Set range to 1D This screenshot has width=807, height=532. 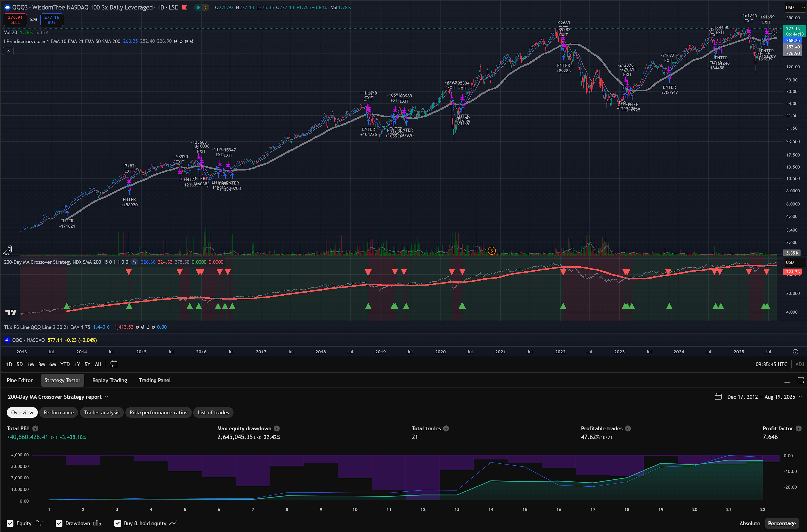[x=9, y=364]
